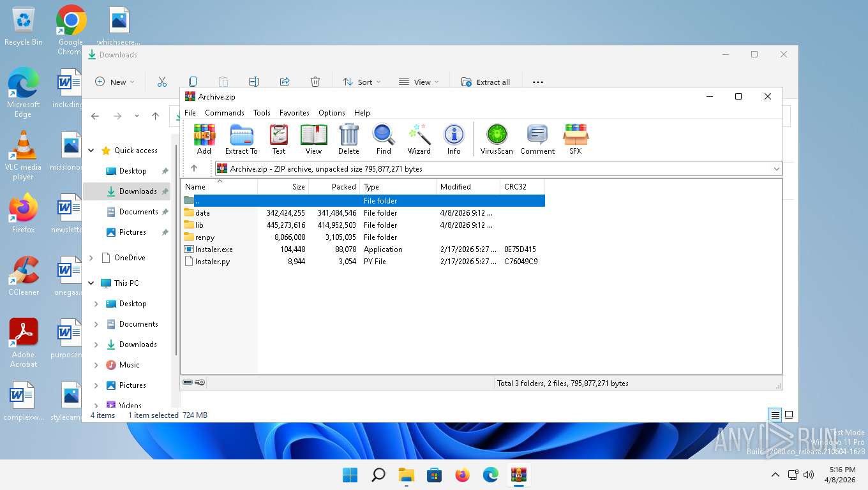Click the Back arrow in Downloads window

(x=95, y=116)
